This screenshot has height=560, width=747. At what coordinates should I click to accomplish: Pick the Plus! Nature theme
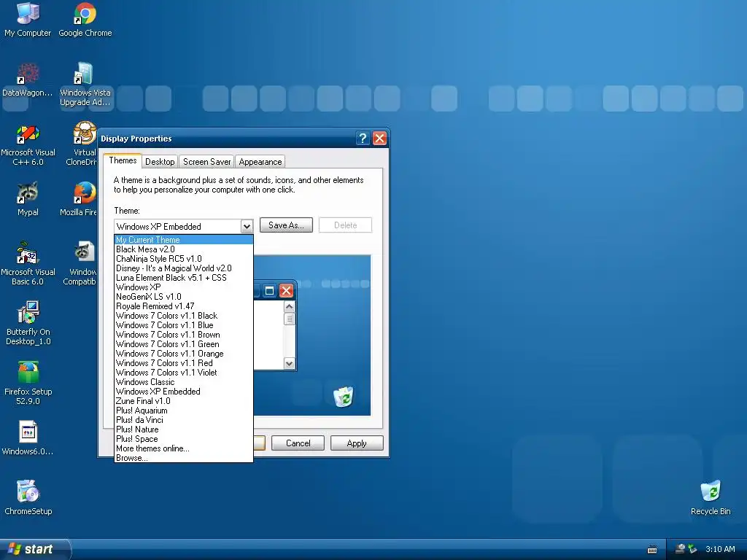tap(183, 429)
